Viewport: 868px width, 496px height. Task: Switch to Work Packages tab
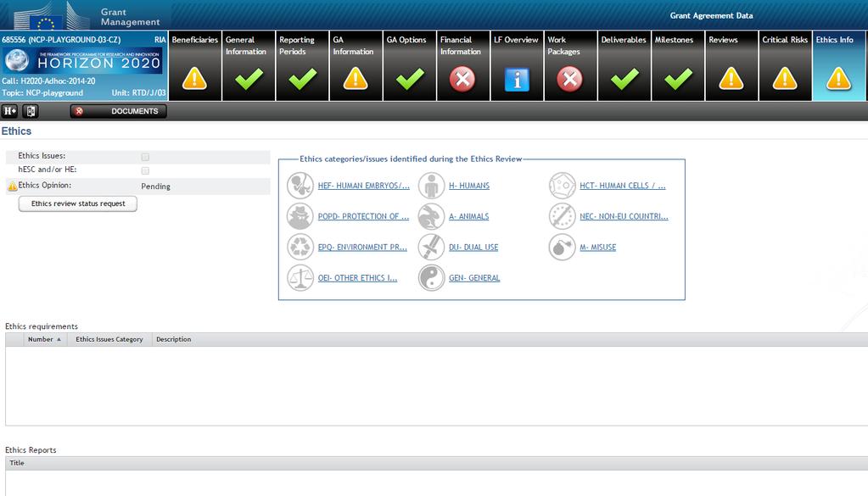[571, 66]
